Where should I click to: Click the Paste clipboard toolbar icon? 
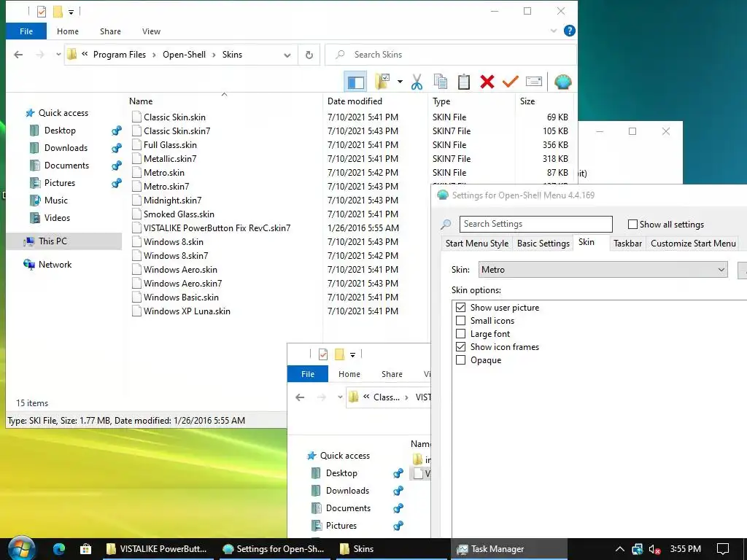click(463, 82)
